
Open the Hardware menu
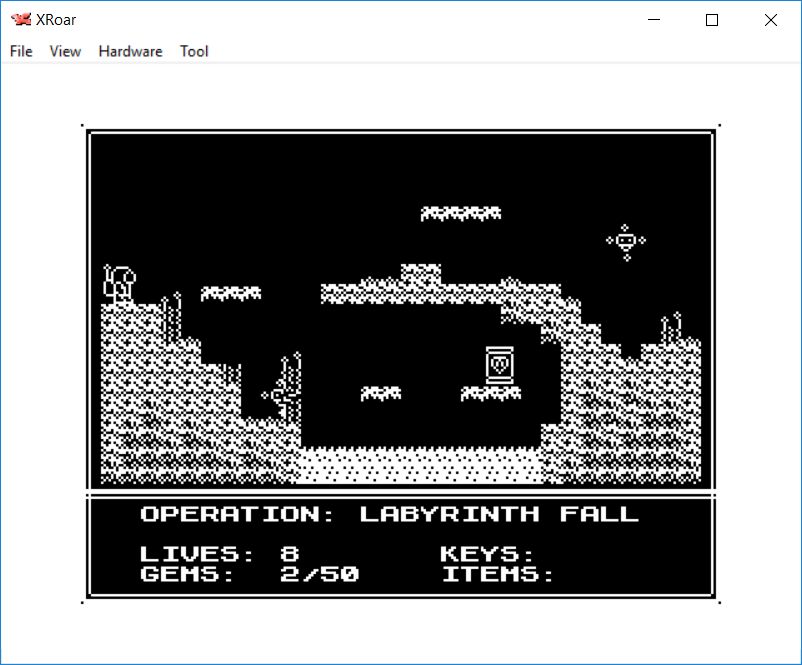pyautogui.click(x=130, y=51)
